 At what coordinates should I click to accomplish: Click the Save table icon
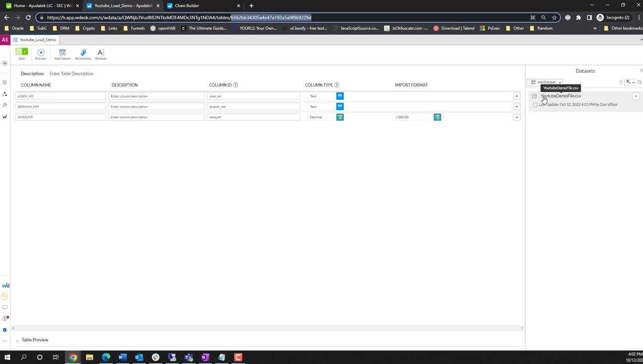(x=19, y=52)
